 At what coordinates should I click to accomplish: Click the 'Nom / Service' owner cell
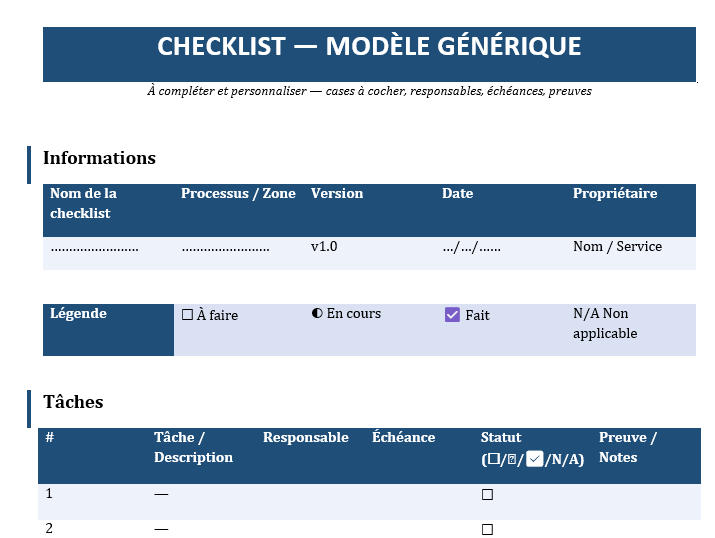(617, 246)
